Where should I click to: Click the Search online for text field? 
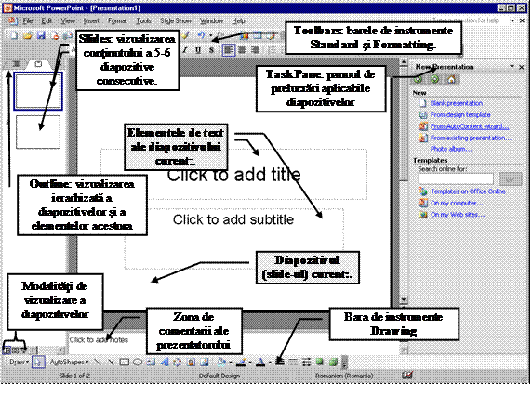(x=456, y=178)
